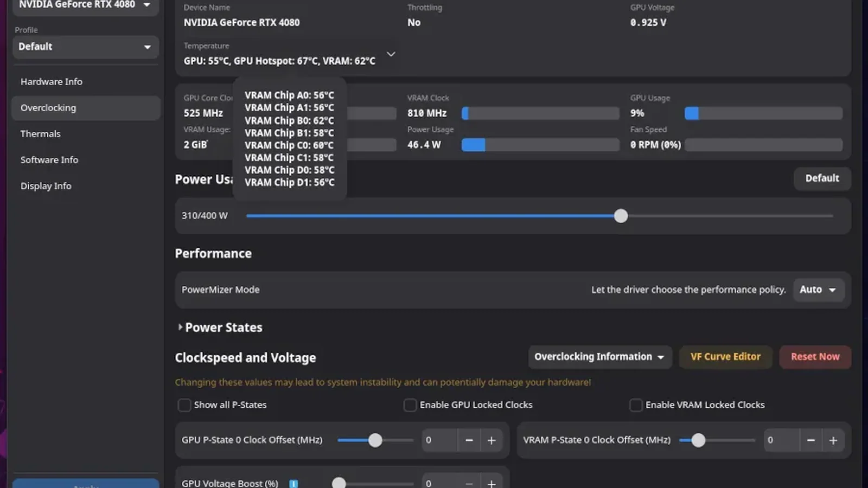
Task: Click the 'VRAM Chip A0: 56°C' entry
Action: (x=289, y=95)
